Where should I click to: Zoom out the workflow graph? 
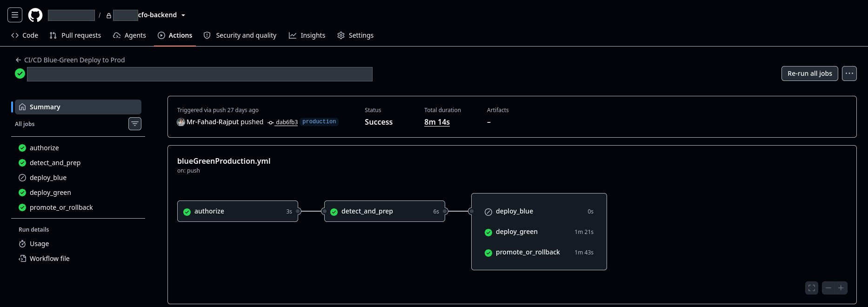pos(828,288)
